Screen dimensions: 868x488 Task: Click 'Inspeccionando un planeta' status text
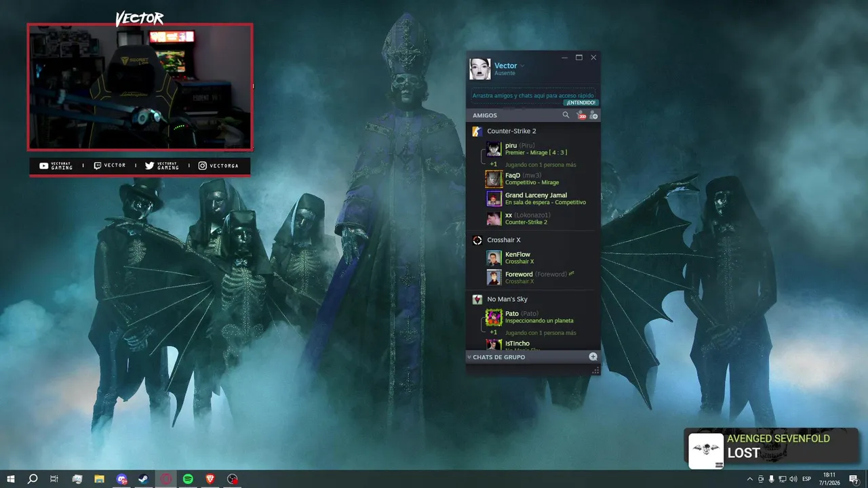pyautogui.click(x=539, y=321)
